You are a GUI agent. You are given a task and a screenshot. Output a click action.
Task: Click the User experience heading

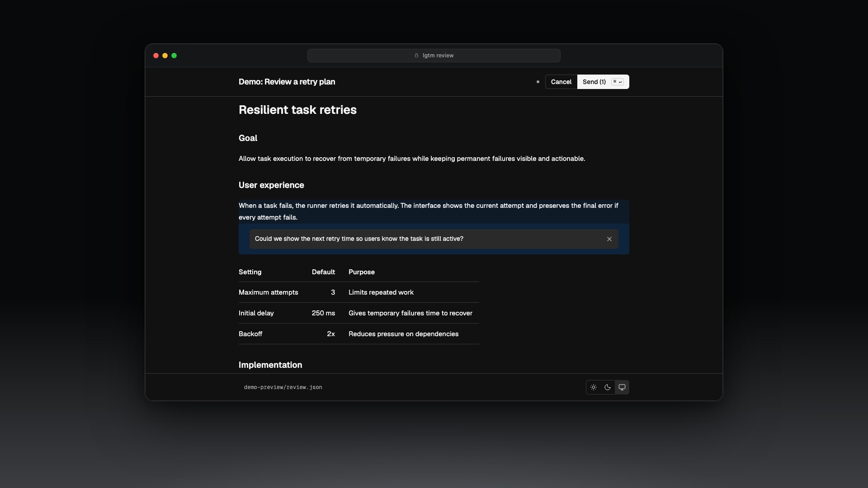point(271,185)
